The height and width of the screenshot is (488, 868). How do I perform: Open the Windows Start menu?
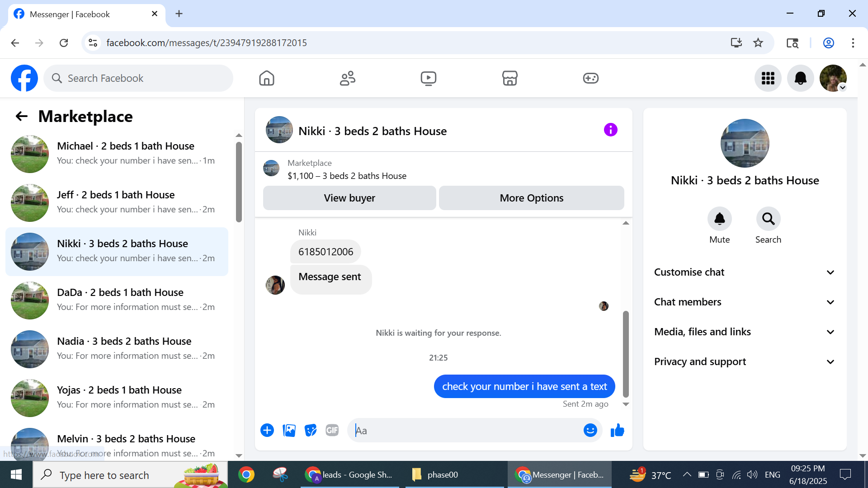(16, 474)
